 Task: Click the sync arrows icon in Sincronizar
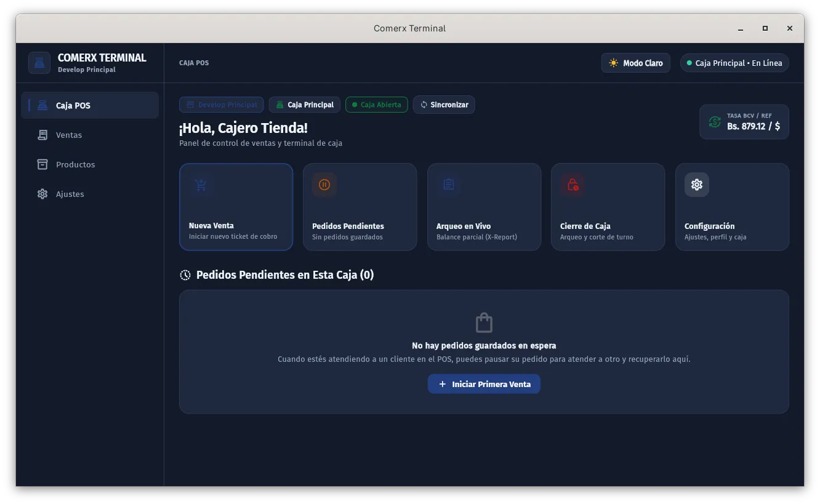424,105
